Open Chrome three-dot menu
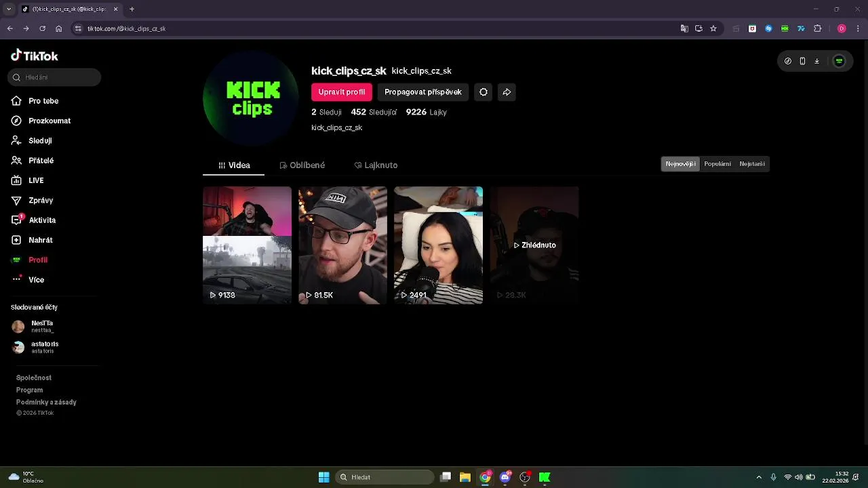Screen dimensions: 868x488 [x=858, y=28]
